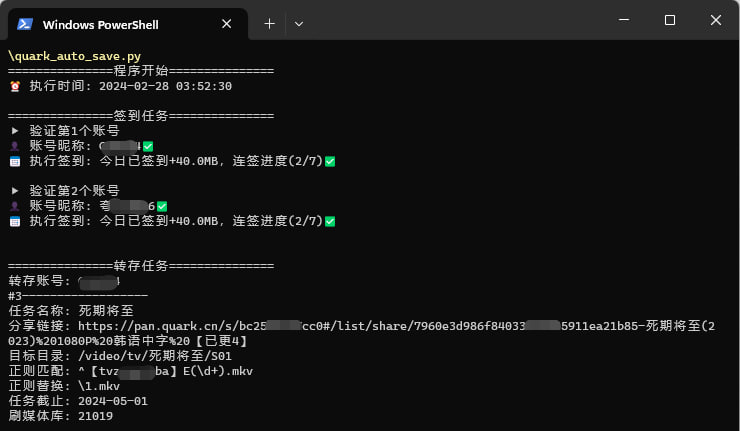The width and height of the screenshot is (740, 431).
Task: Click the calendar icon in second 执行签到 row
Action: (15, 221)
